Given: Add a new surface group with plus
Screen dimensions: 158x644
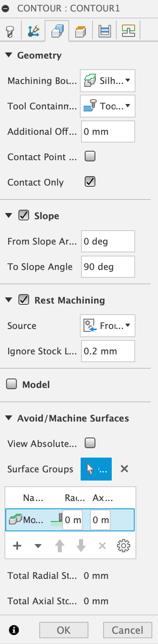Looking at the screenshot, I should click(x=17, y=546).
